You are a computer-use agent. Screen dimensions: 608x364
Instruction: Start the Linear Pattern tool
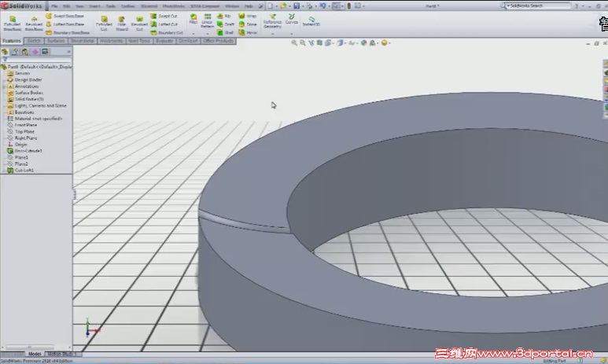click(x=208, y=21)
